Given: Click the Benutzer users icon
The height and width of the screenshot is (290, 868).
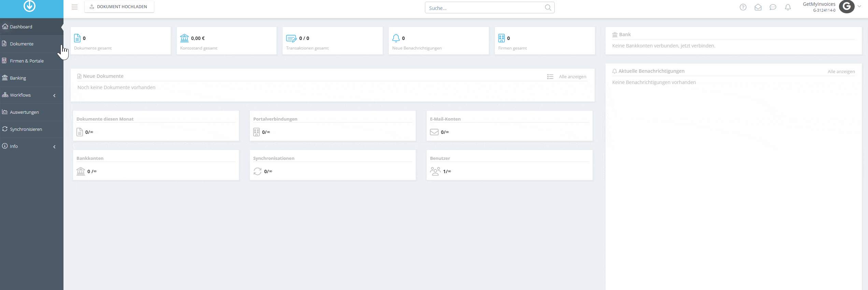Looking at the screenshot, I should pos(435,171).
